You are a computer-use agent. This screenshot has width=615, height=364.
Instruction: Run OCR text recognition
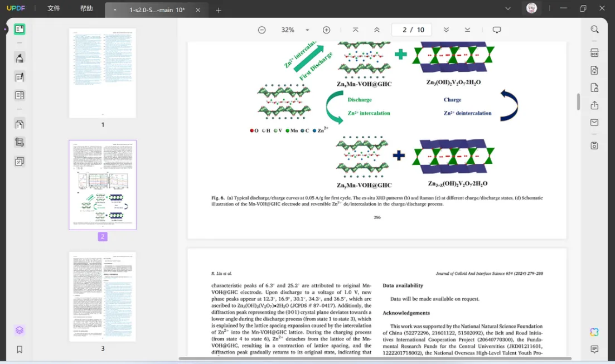point(594,52)
